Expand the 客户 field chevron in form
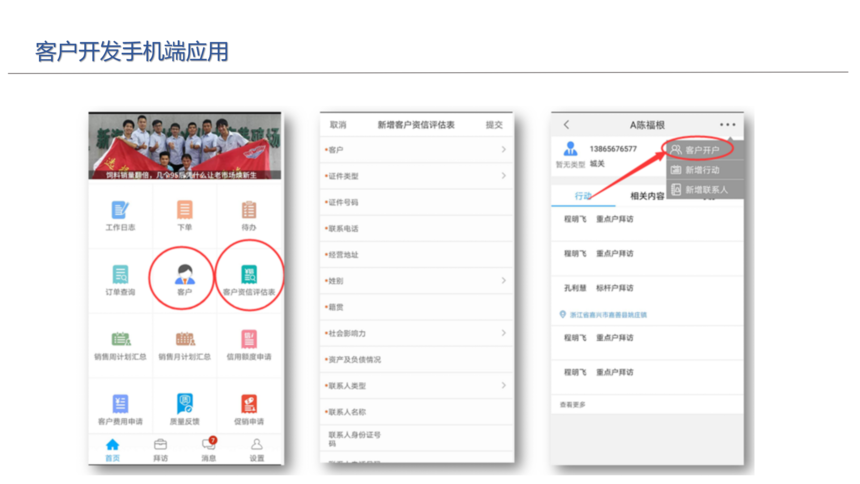This screenshot has height=484, width=860. 503,149
